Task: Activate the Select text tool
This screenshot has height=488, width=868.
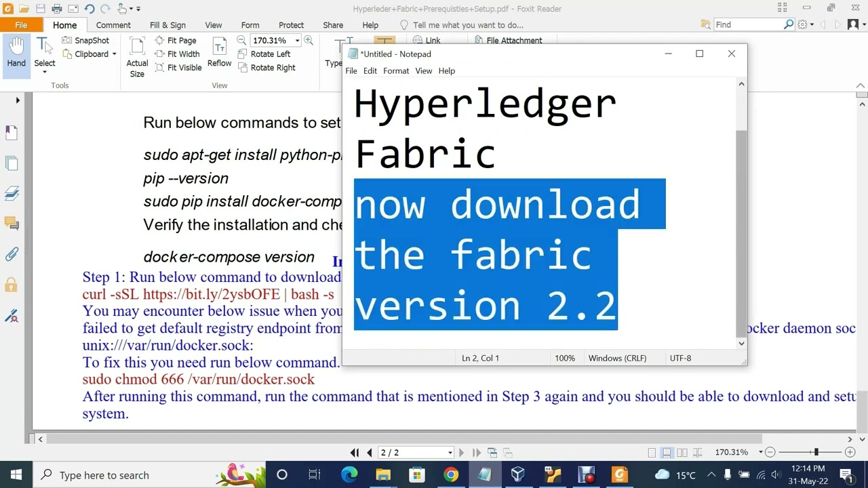Action: coord(44,53)
